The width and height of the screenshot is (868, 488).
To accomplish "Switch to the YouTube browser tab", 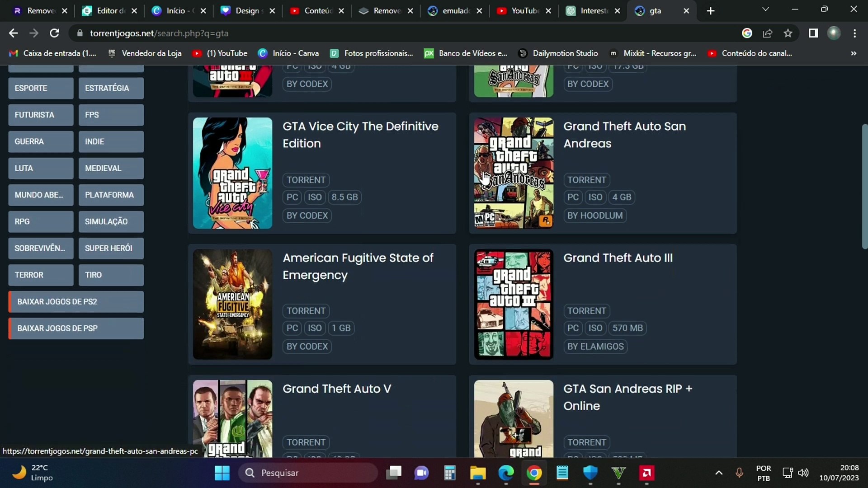I will [x=524, y=10].
